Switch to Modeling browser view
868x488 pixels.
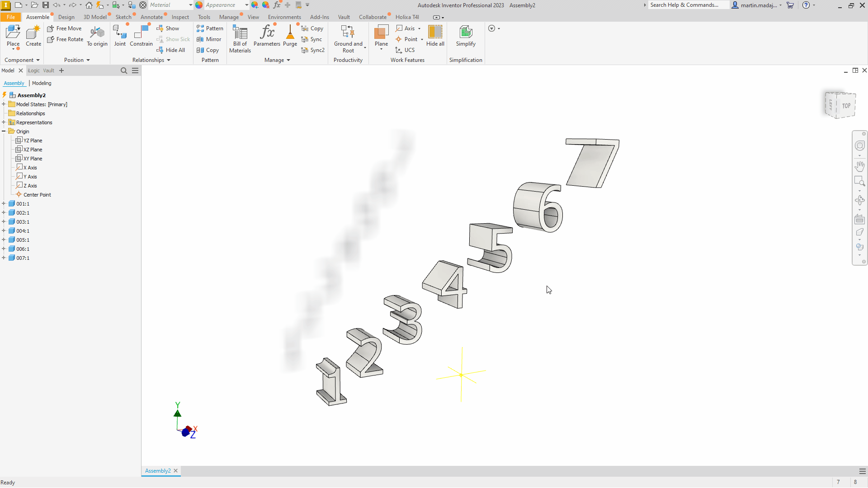[x=42, y=83]
